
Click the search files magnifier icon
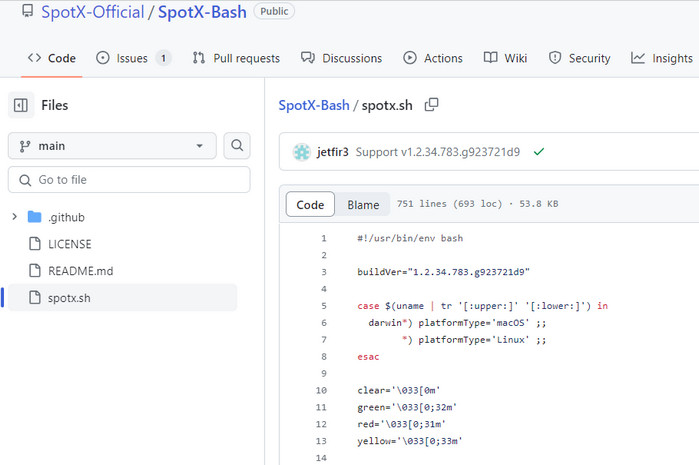237,146
